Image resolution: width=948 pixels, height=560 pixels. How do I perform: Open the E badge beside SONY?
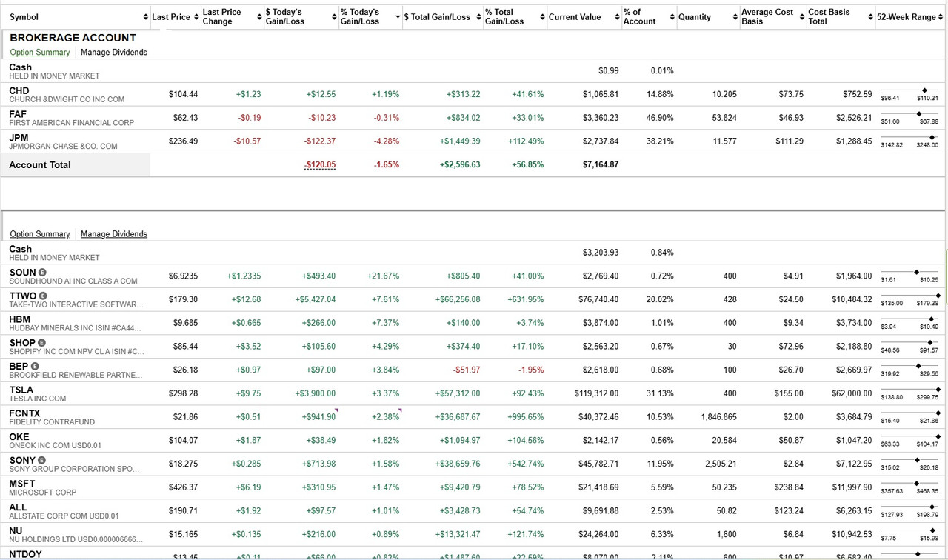coord(41,460)
